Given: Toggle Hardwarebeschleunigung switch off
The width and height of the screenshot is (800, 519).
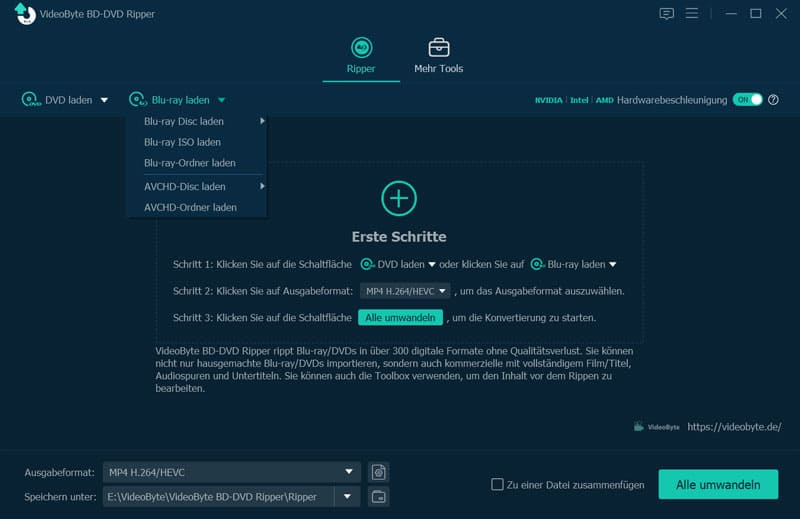Looking at the screenshot, I should coord(747,100).
